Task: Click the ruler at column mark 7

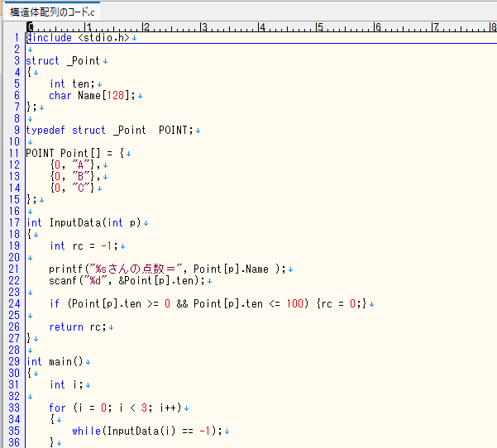Action: tap(435, 27)
